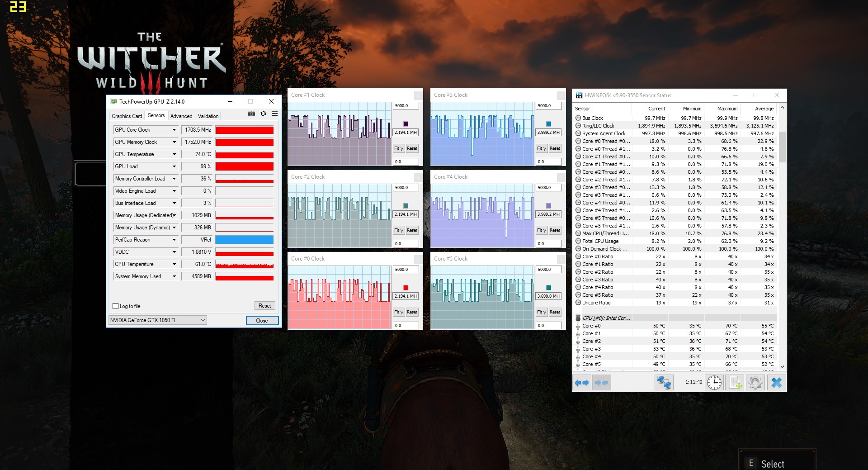Take a GPU-Z screenshot with camera icon

(251, 114)
